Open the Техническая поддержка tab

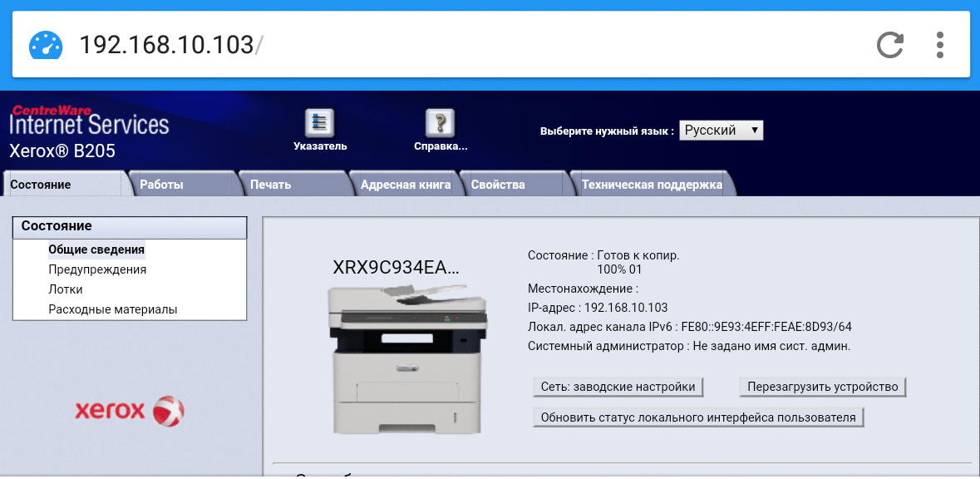click(x=652, y=185)
